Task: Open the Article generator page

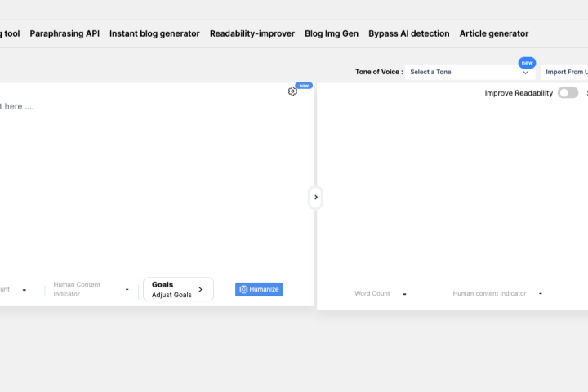Action: click(493, 33)
